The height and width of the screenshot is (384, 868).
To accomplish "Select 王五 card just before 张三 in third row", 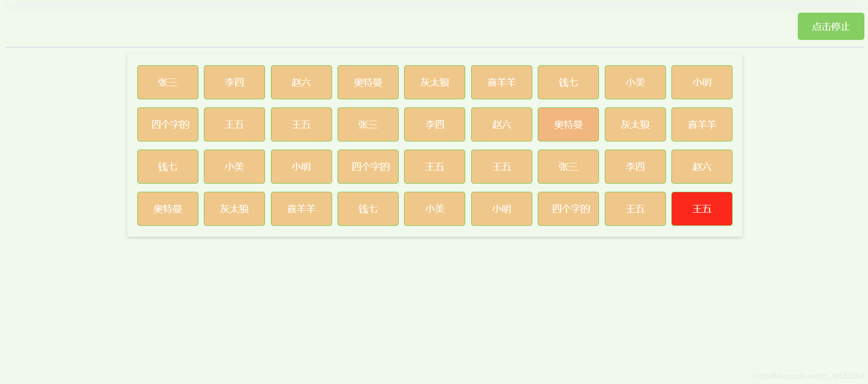I will 502,166.
